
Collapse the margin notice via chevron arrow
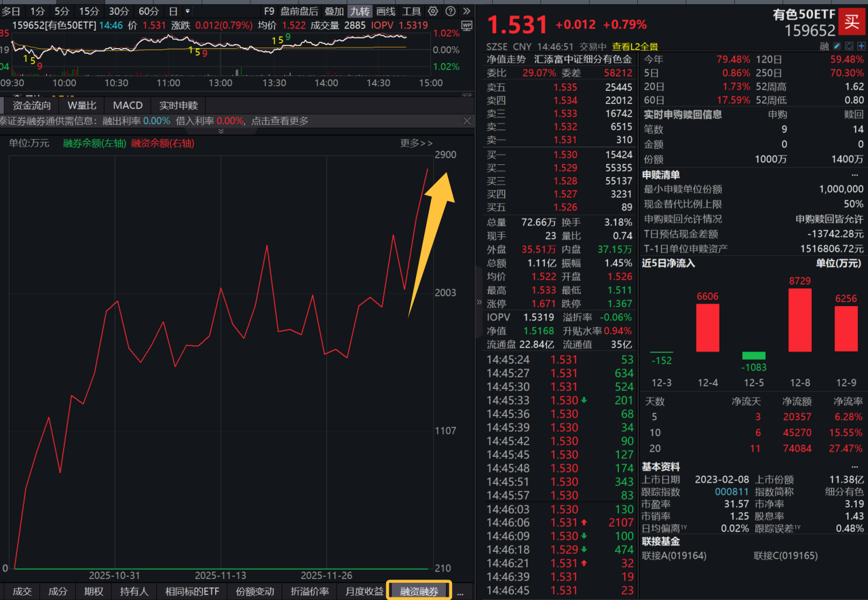coord(221,131)
